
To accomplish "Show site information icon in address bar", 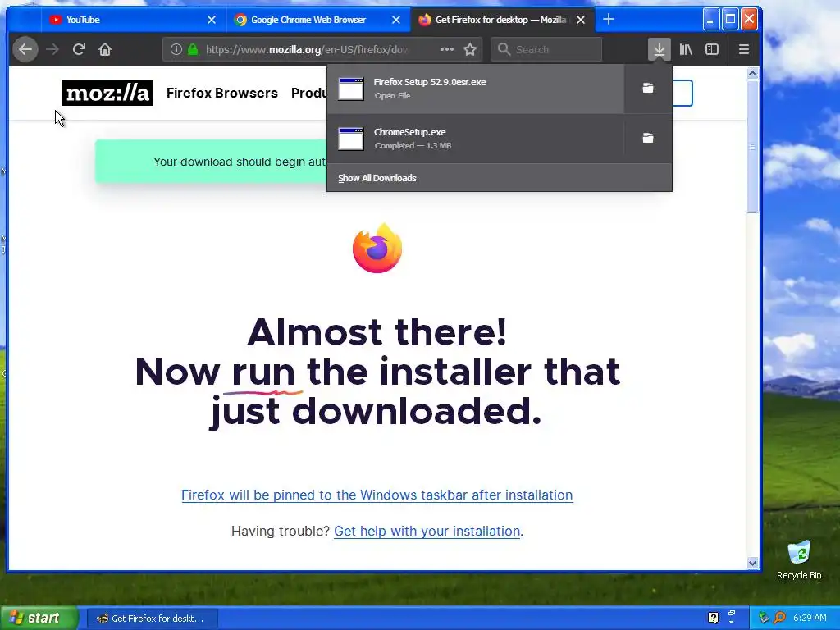I will [x=176, y=49].
